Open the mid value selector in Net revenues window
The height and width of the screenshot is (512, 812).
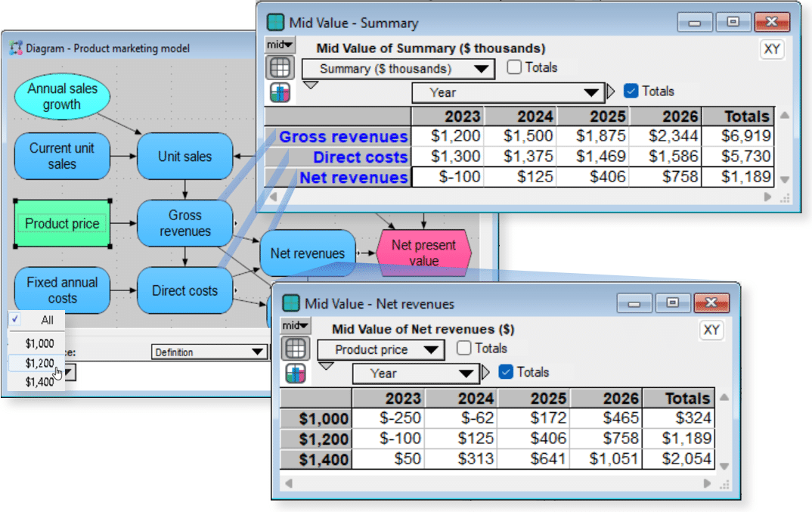[293, 324]
